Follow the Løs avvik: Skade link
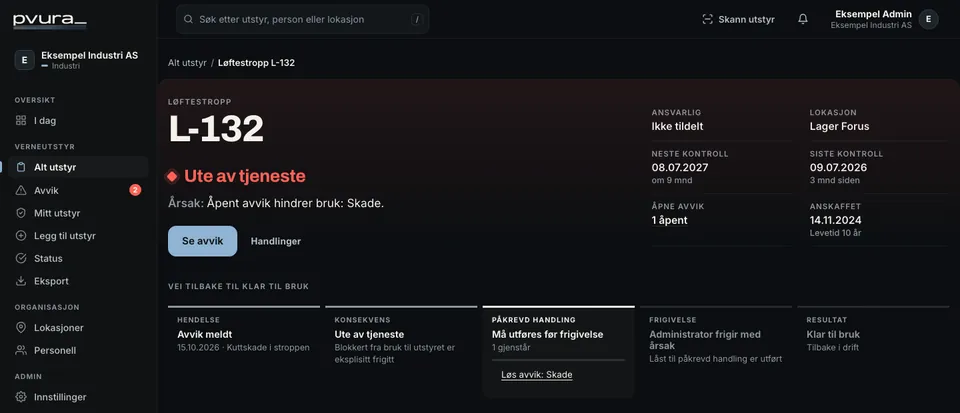 (x=536, y=374)
